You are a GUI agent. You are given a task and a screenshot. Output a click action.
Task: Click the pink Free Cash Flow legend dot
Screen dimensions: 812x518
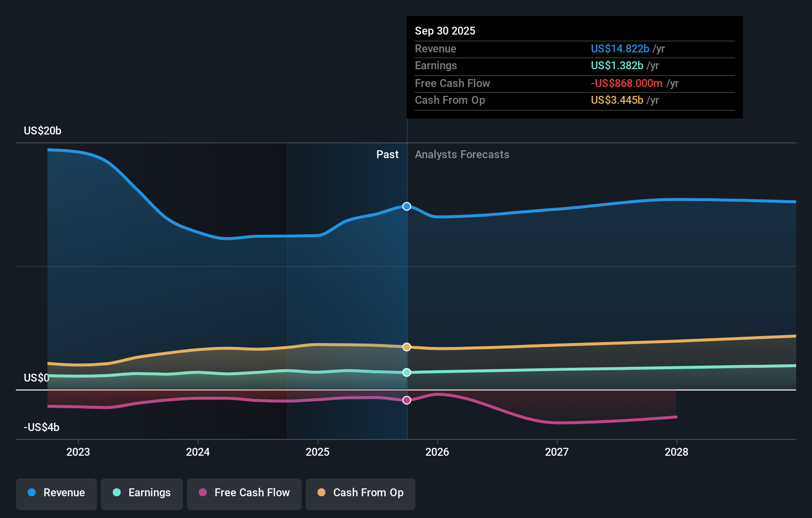(x=203, y=493)
